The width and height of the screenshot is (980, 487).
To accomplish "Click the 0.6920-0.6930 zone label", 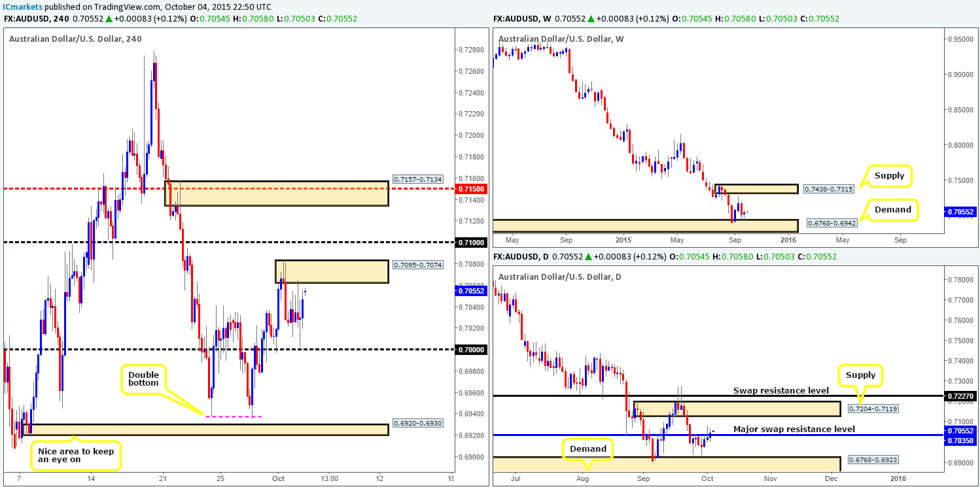I will click(417, 423).
